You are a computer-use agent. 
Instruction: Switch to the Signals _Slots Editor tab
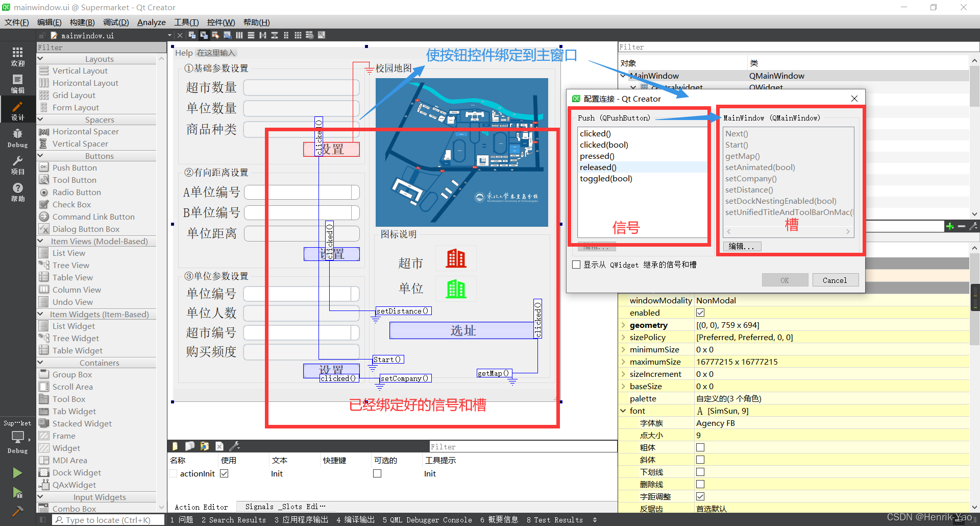[285, 507]
